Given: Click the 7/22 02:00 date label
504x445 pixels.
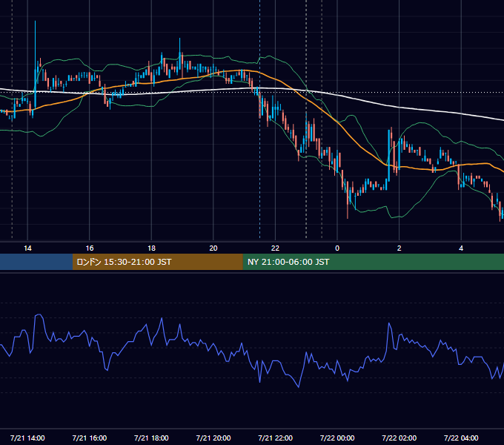Looking at the screenshot, I should coord(399,438).
